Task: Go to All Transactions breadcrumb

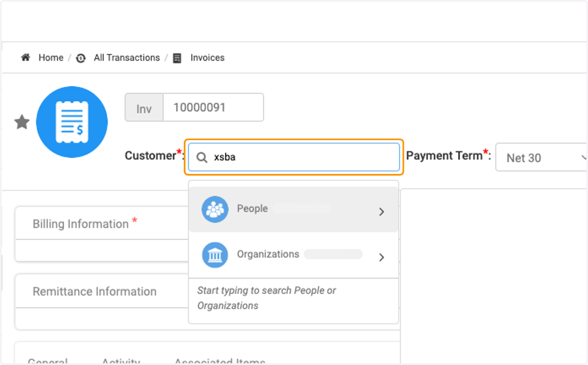Action: click(x=127, y=58)
